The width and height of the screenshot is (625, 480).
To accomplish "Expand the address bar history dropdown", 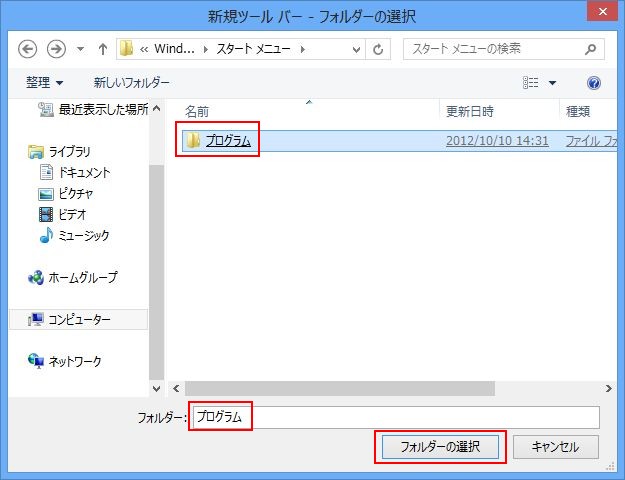I will click(357, 49).
